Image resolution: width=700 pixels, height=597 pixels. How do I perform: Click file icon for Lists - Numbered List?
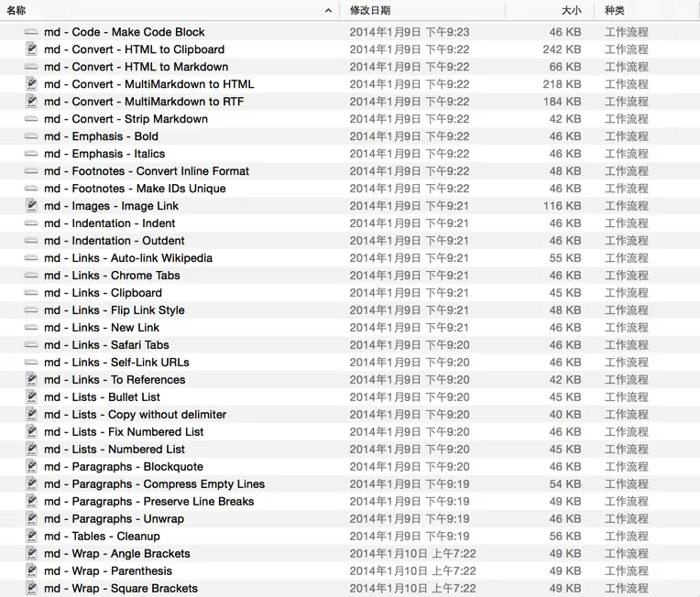point(31,450)
